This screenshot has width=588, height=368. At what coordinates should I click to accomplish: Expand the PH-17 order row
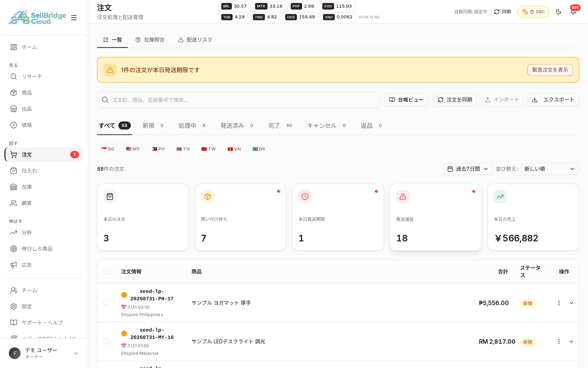click(571, 303)
